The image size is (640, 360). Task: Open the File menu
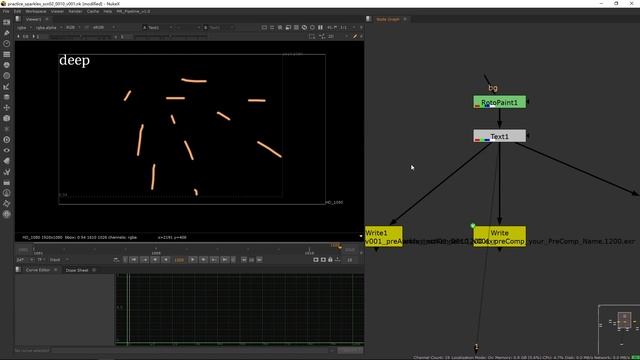6,11
